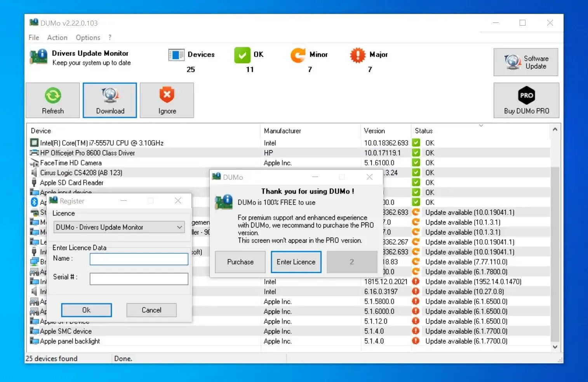Image resolution: width=588 pixels, height=382 pixels.
Task: Click Update available (10.27.0.8) status text
Action: [464, 292]
